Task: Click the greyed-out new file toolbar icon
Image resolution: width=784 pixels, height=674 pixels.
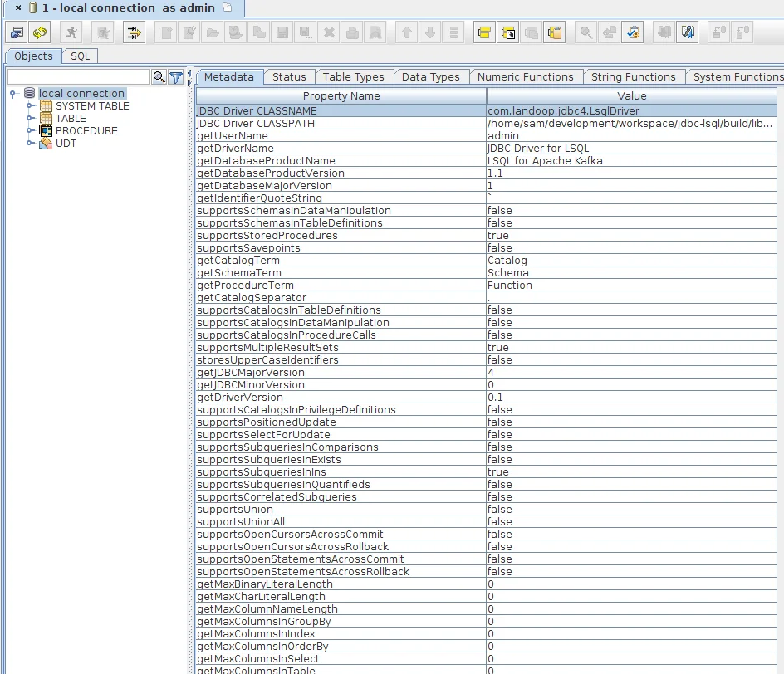Action: (x=166, y=33)
